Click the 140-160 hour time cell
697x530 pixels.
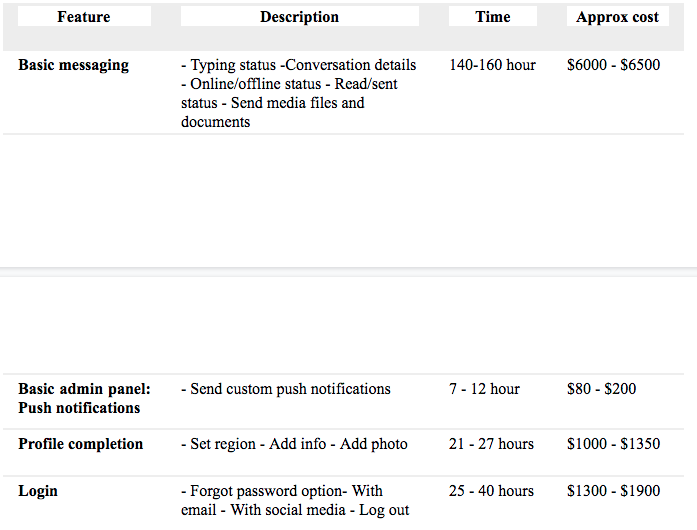pos(492,65)
